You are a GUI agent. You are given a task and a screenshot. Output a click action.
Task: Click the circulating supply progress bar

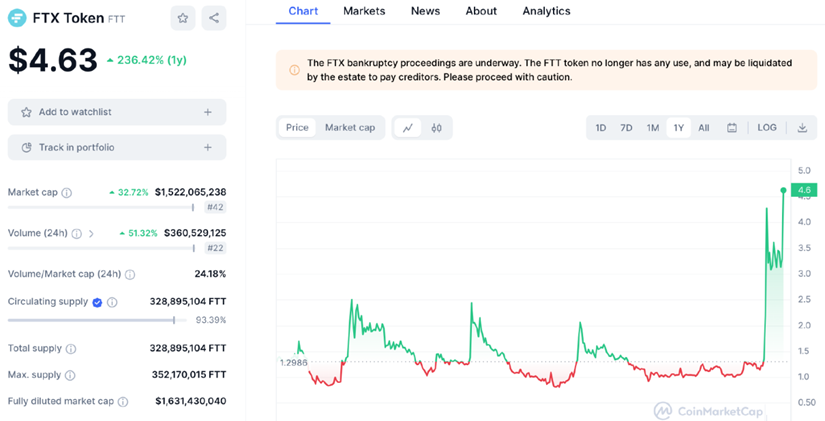(97, 320)
